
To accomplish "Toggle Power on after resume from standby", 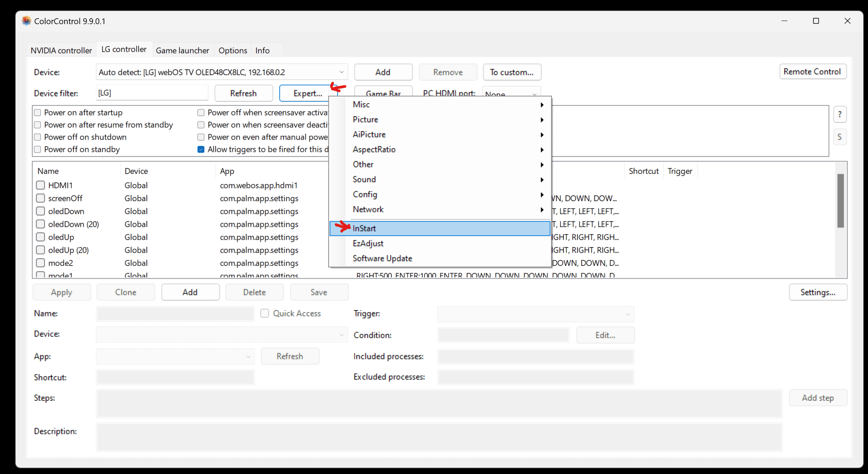I will pos(37,125).
